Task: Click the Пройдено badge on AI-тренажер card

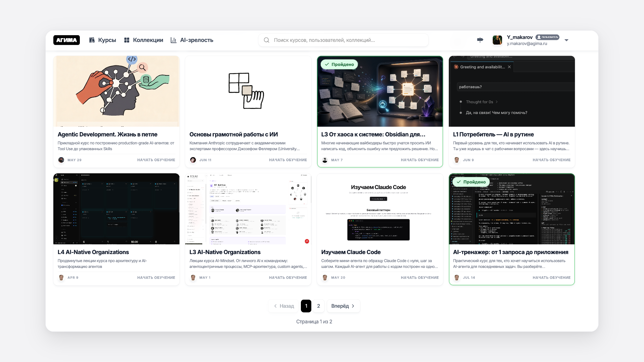Action: (471, 182)
